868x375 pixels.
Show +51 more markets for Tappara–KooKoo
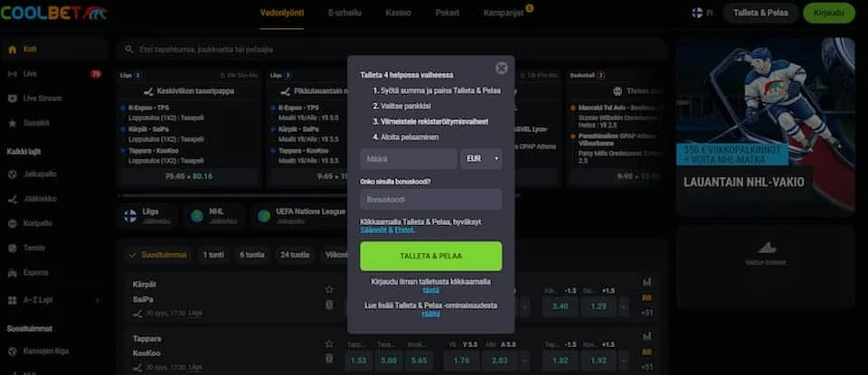646,367
